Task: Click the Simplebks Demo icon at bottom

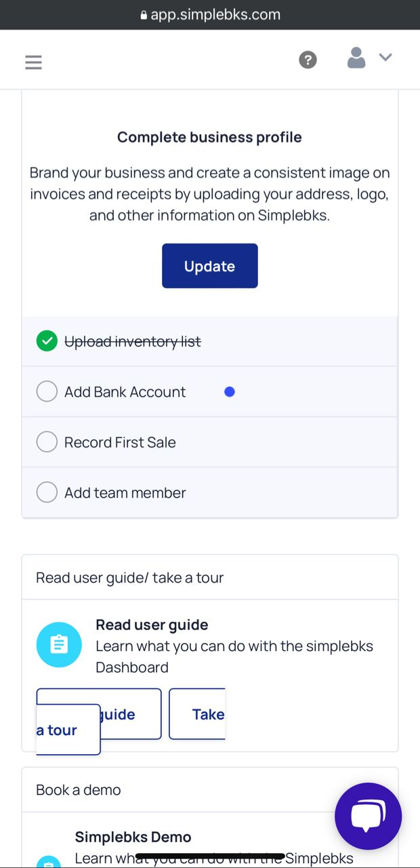Action: (x=47, y=862)
